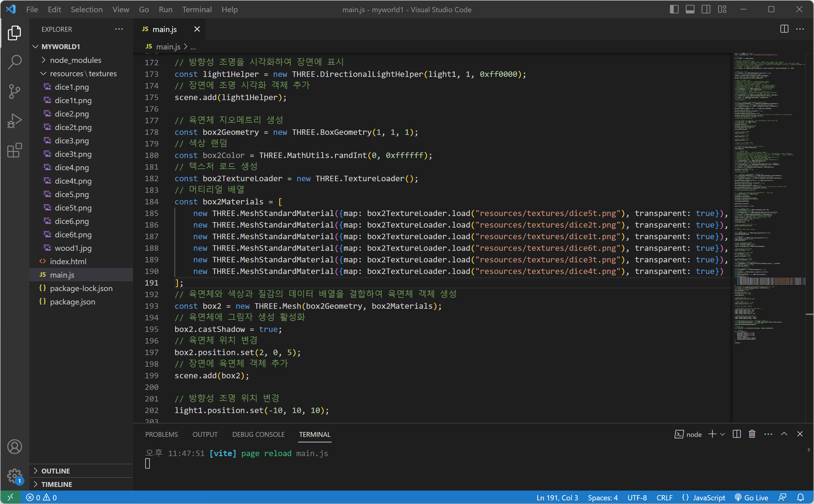Toggle Primary Side Bar layout button
Screen dimensions: 814x504
coord(674,9)
